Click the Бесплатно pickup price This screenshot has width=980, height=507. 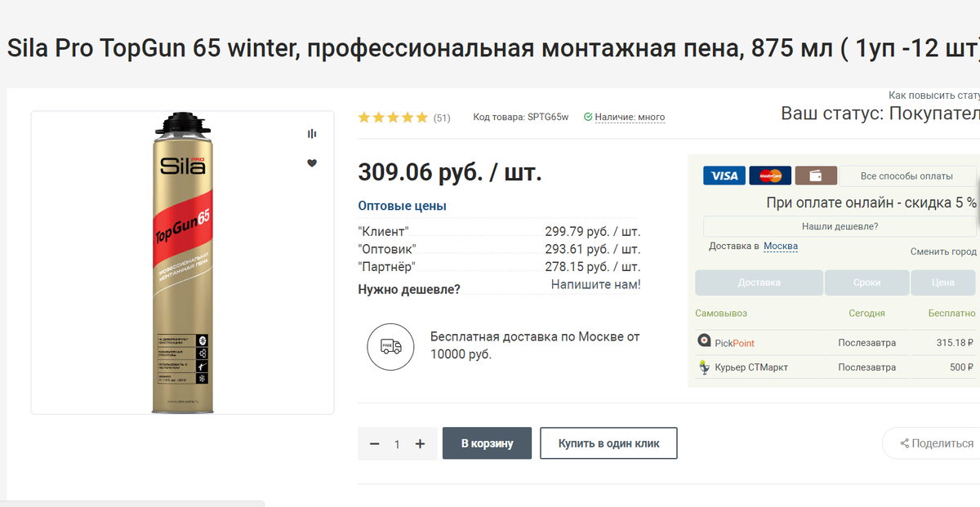pyautogui.click(x=952, y=313)
